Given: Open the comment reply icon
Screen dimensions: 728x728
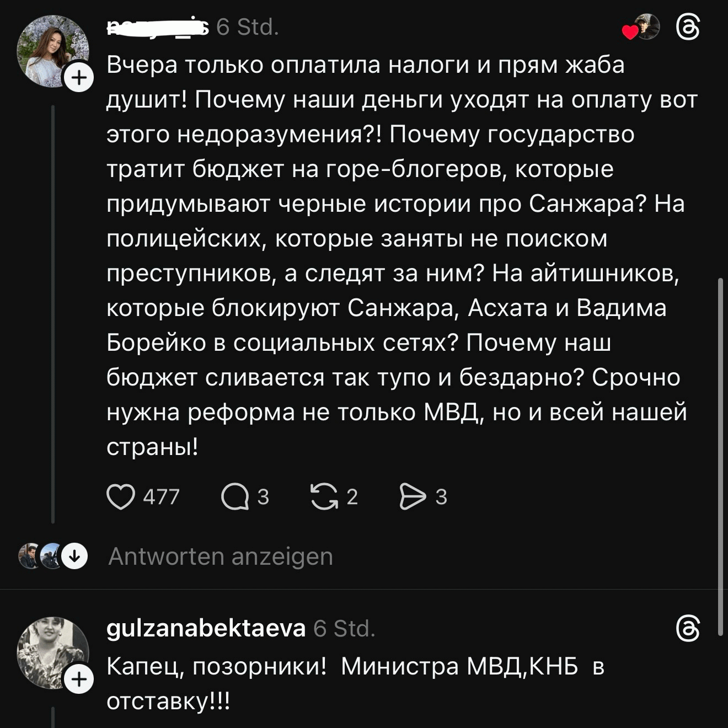Looking at the screenshot, I should (235, 496).
